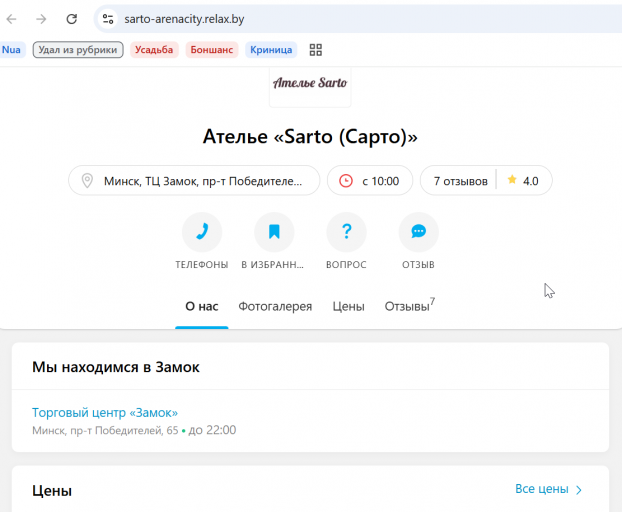Open working hours с 10:00

pyautogui.click(x=370, y=181)
